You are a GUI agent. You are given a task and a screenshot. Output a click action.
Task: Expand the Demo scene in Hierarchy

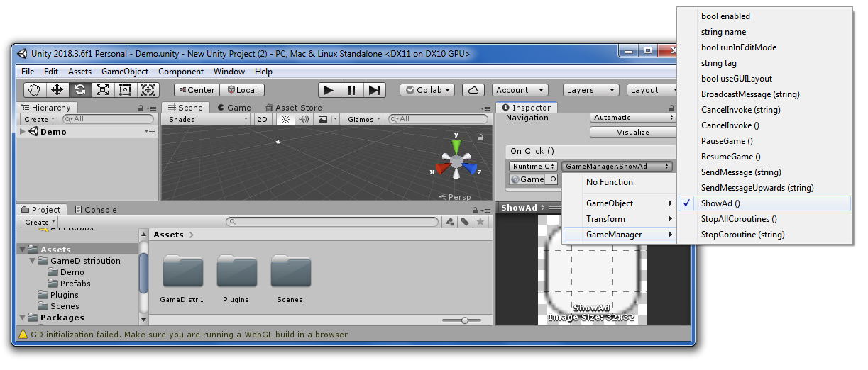[23, 132]
